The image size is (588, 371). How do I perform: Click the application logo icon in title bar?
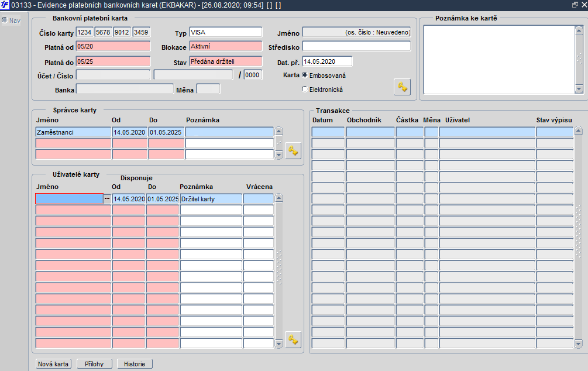click(x=5, y=5)
